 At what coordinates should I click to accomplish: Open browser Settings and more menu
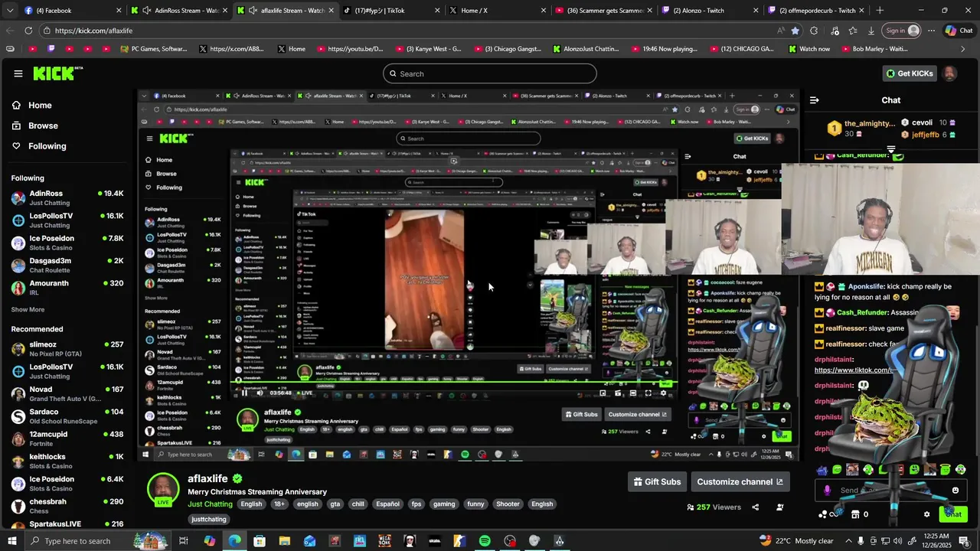click(931, 31)
